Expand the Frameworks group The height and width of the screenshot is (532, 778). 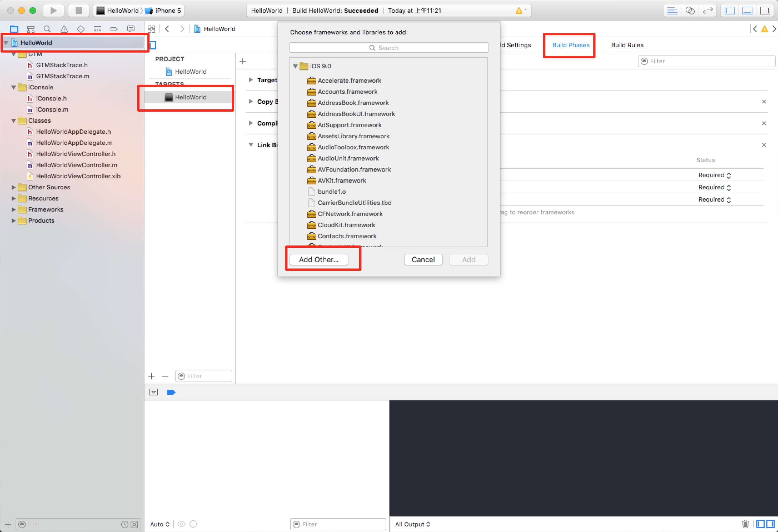[x=13, y=209]
